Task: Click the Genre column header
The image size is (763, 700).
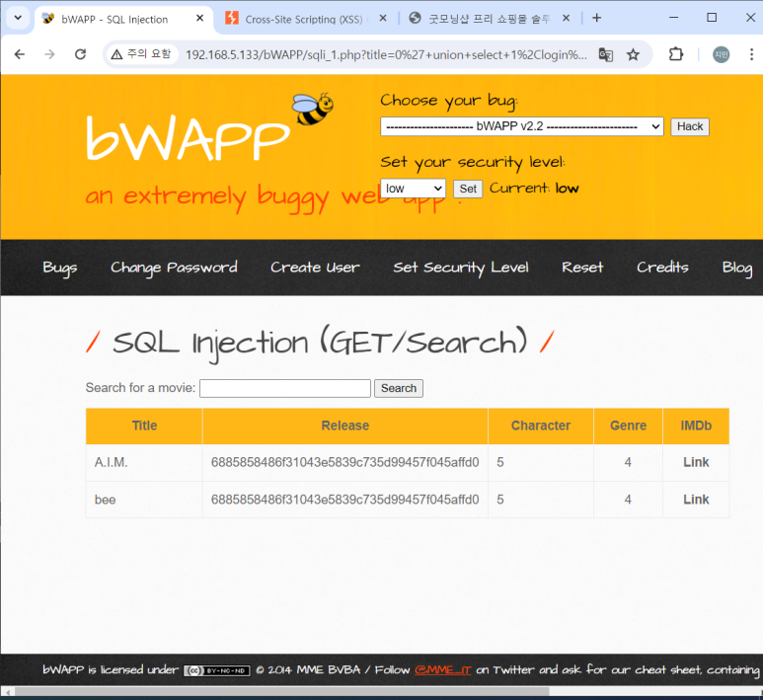Action: (x=628, y=426)
